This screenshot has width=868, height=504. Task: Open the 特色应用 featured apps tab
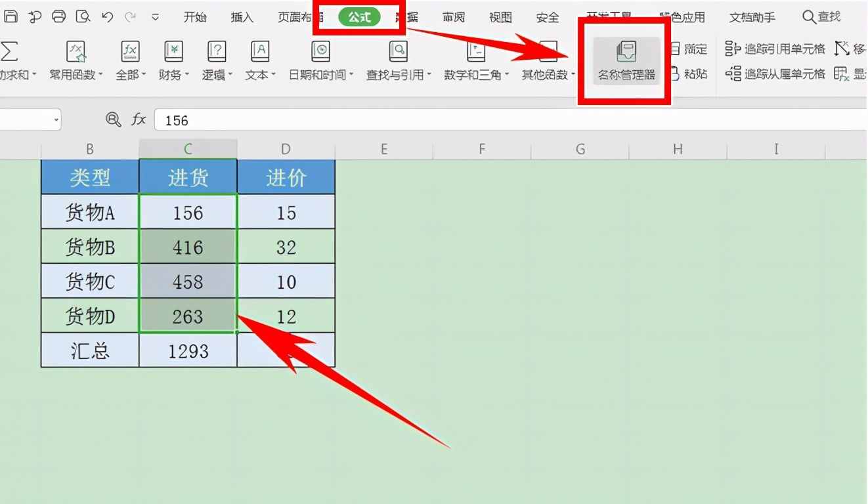coord(682,18)
